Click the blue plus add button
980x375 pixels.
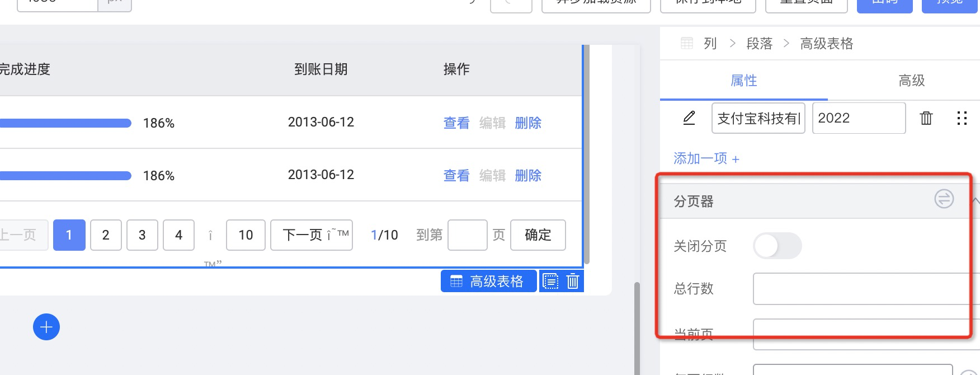[46, 327]
